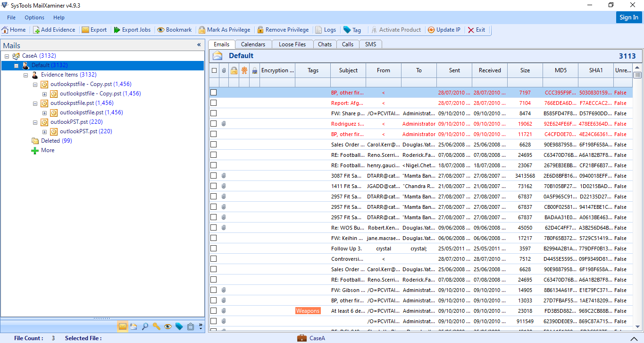Screen dimensions: 644x343
Task: Sort by the Size column header
Action: coord(525,70)
